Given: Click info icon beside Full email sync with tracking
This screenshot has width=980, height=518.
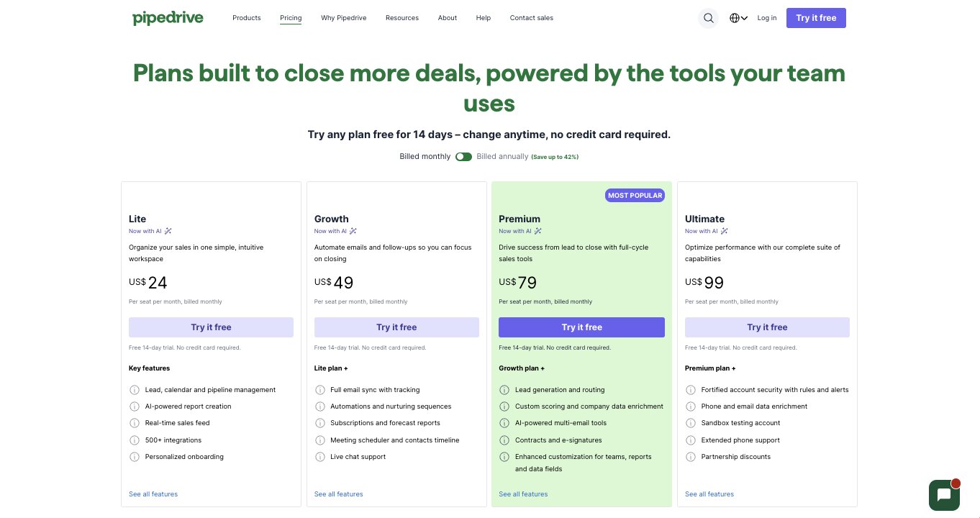Looking at the screenshot, I should [x=320, y=389].
